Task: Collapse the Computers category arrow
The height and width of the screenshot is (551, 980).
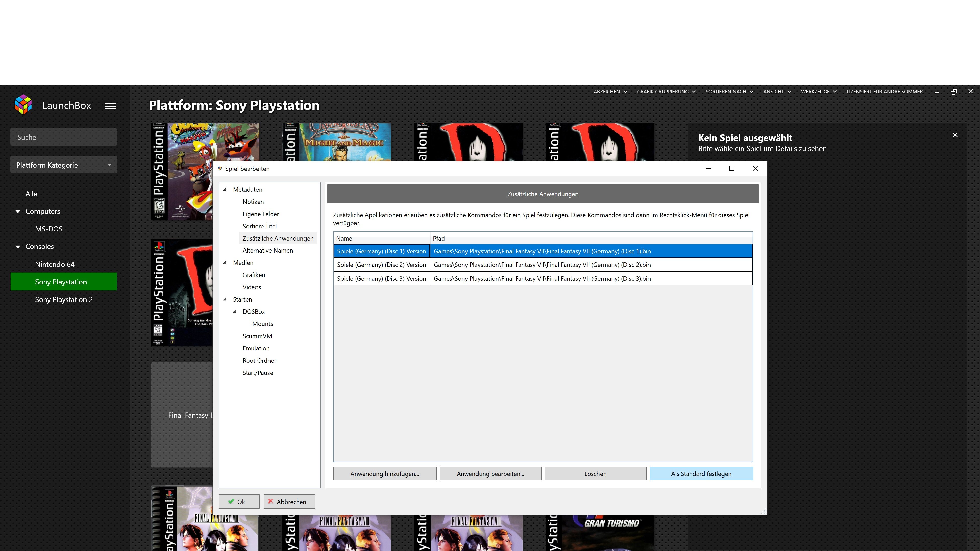Action: pos(18,211)
